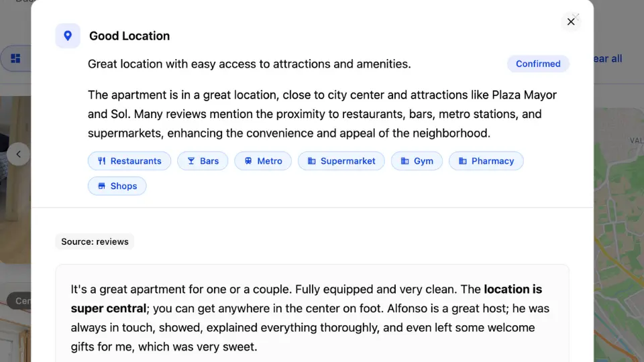644x362 pixels.
Task: Click the train icon in Metro chip
Action: (x=248, y=161)
